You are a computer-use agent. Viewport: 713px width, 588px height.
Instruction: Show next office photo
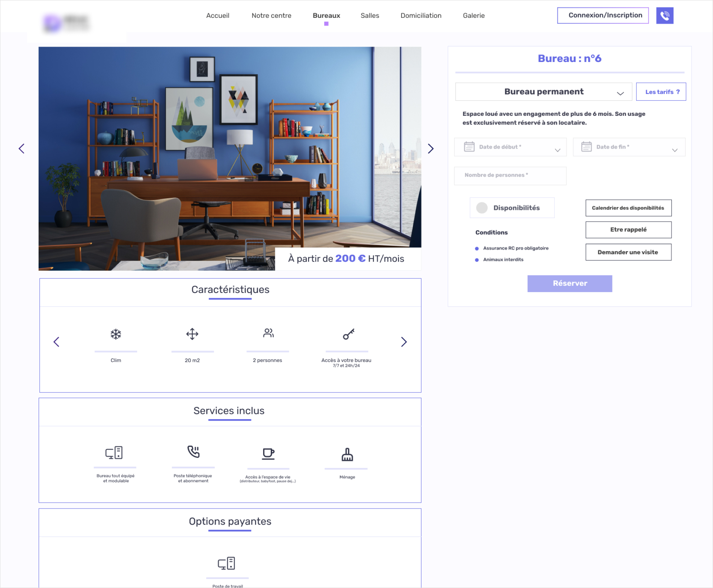point(430,148)
